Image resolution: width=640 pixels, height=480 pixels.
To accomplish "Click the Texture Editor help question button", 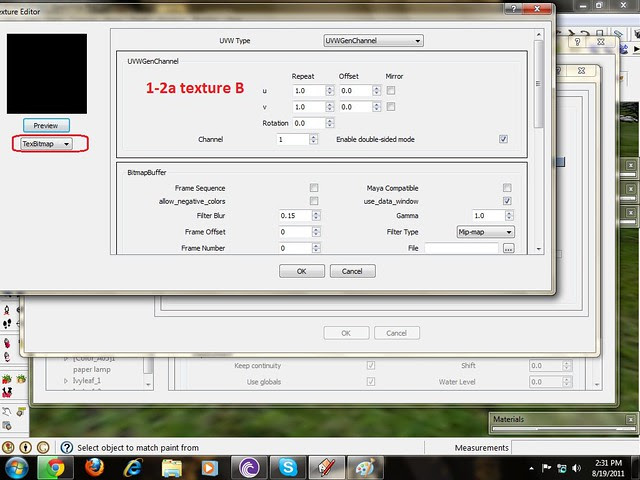I will (514, 9).
